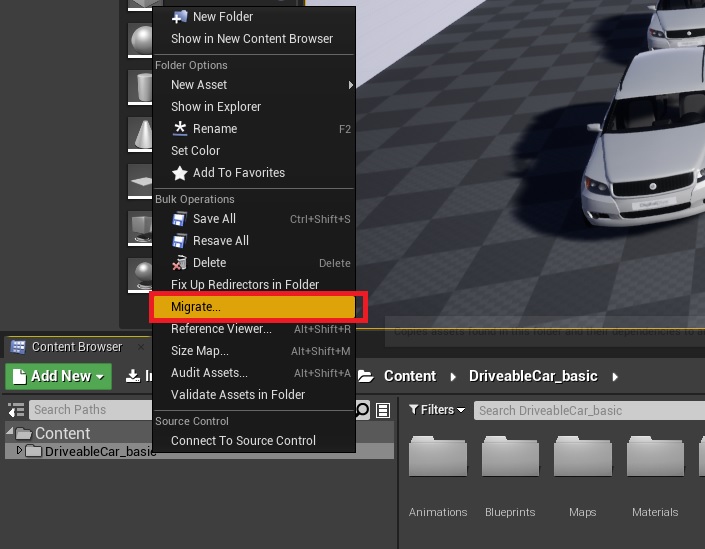Viewport: 705px width, 549px height.
Task: Click the Add To Favorites star icon
Action: point(180,173)
